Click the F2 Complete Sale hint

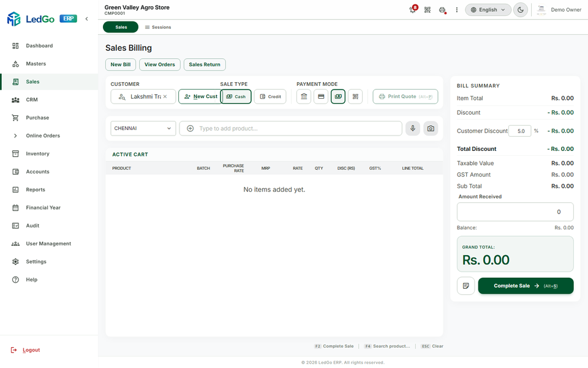click(334, 346)
